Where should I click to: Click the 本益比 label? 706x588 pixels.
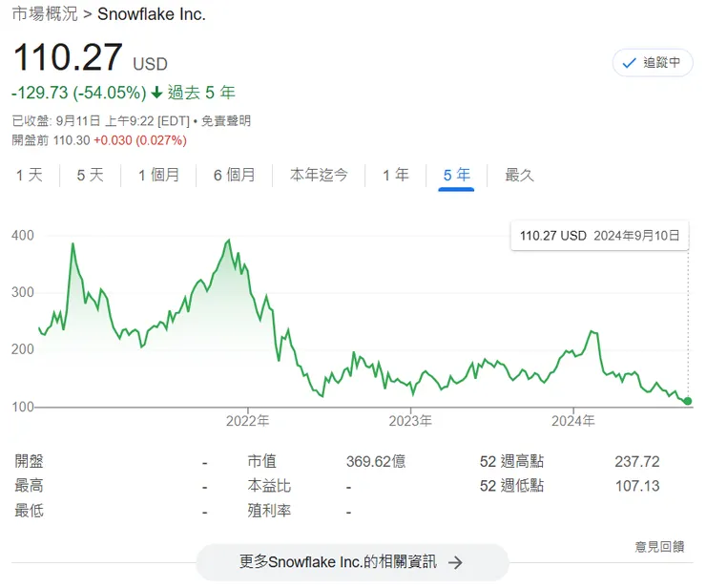tap(269, 486)
